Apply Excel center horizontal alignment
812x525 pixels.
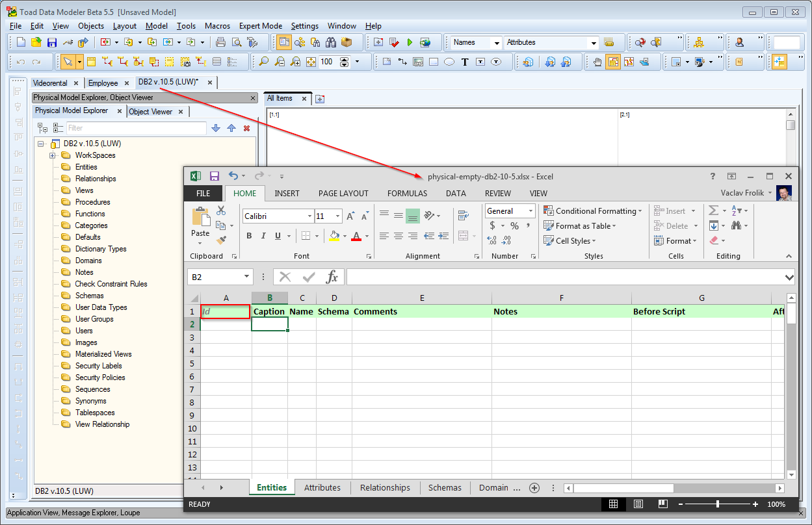(x=398, y=236)
